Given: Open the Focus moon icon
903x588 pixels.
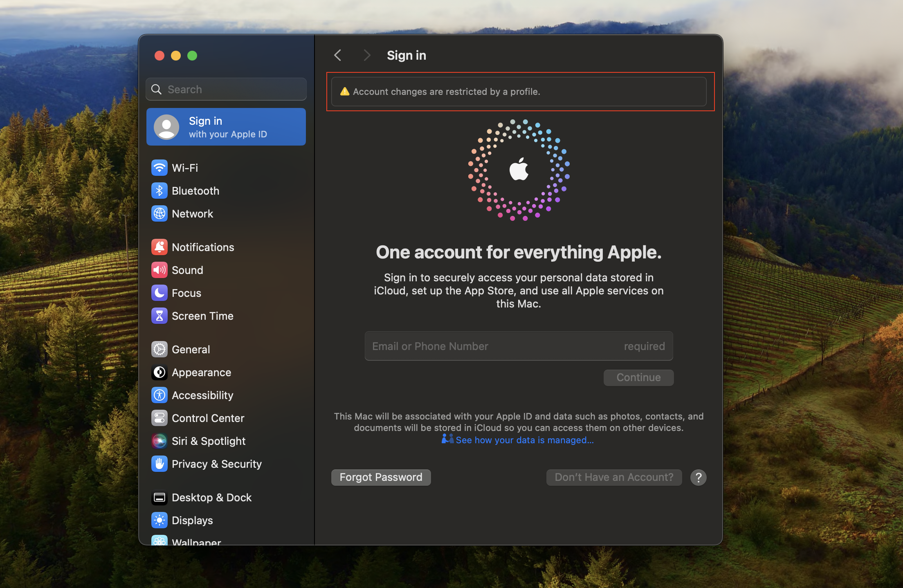Looking at the screenshot, I should (159, 293).
